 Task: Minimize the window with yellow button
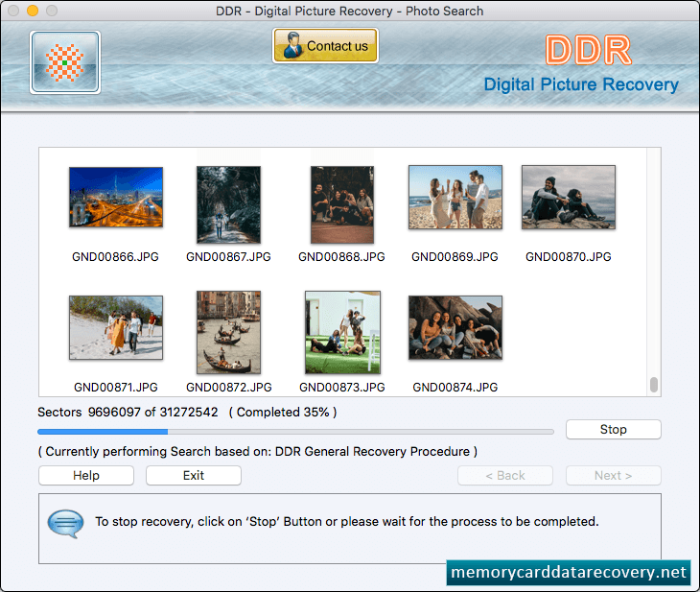click(x=33, y=11)
